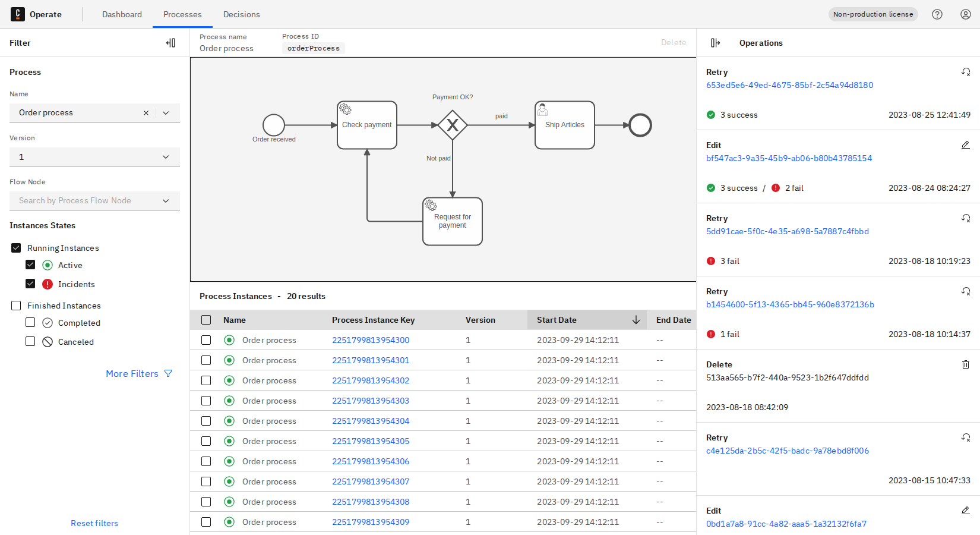
Task: Uncheck the Active instances checkbox
Action: tap(30, 265)
